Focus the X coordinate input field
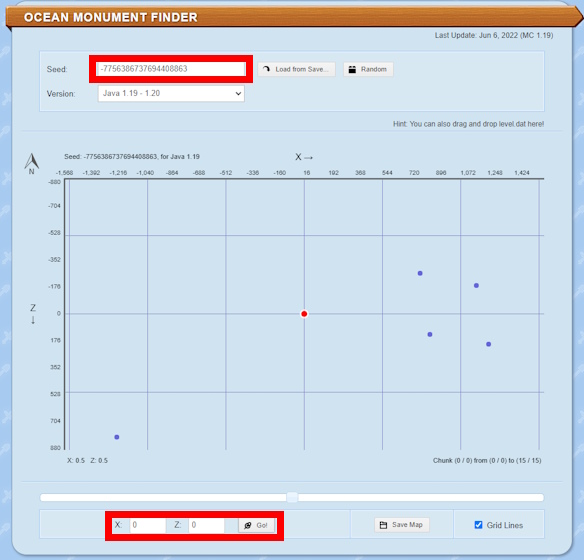This screenshot has width=584, height=560. tap(147, 525)
